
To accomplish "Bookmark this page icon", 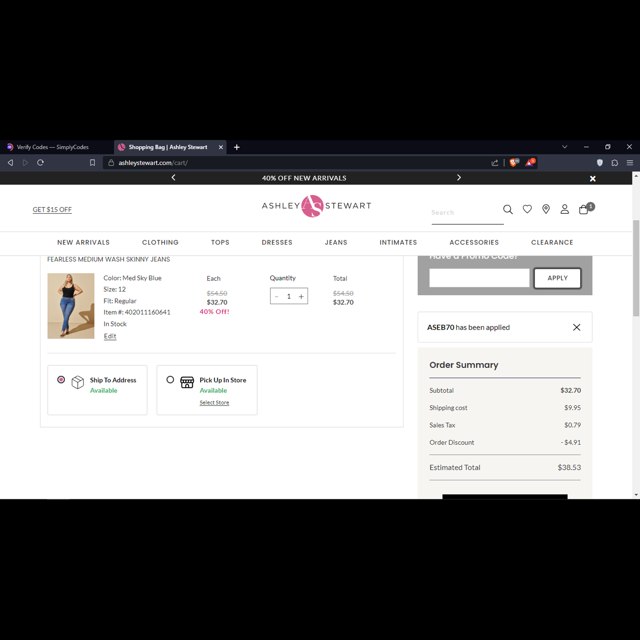I will 92,163.
